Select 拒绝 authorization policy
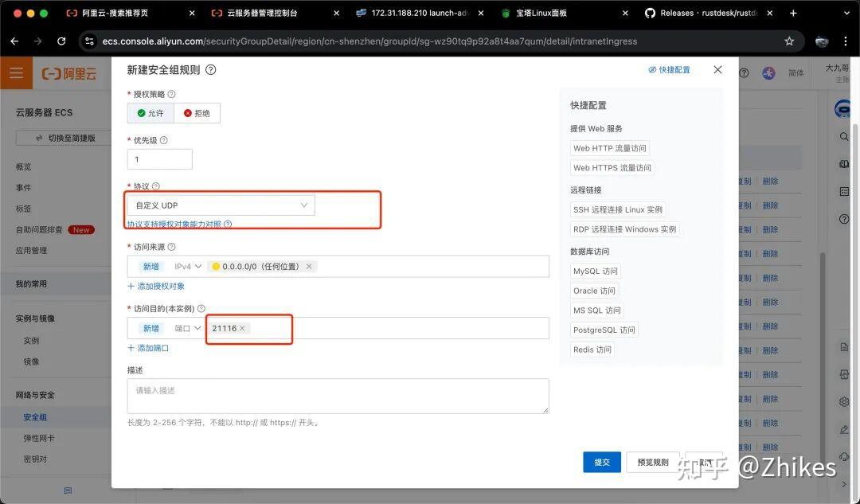This screenshot has width=860, height=504. pos(197,113)
